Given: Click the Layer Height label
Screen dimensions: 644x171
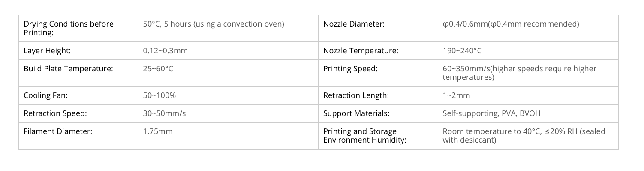Looking at the screenshot, I should [47, 51].
